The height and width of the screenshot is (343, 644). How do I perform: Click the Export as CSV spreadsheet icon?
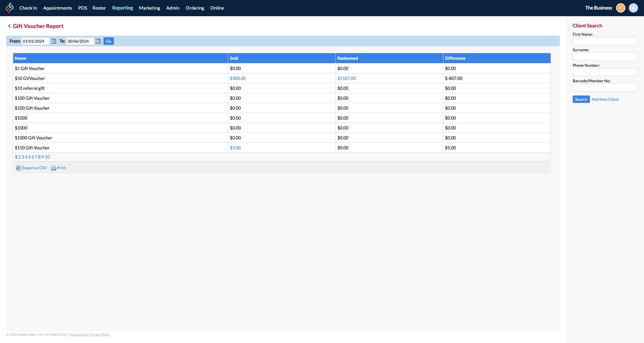[18, 168]
